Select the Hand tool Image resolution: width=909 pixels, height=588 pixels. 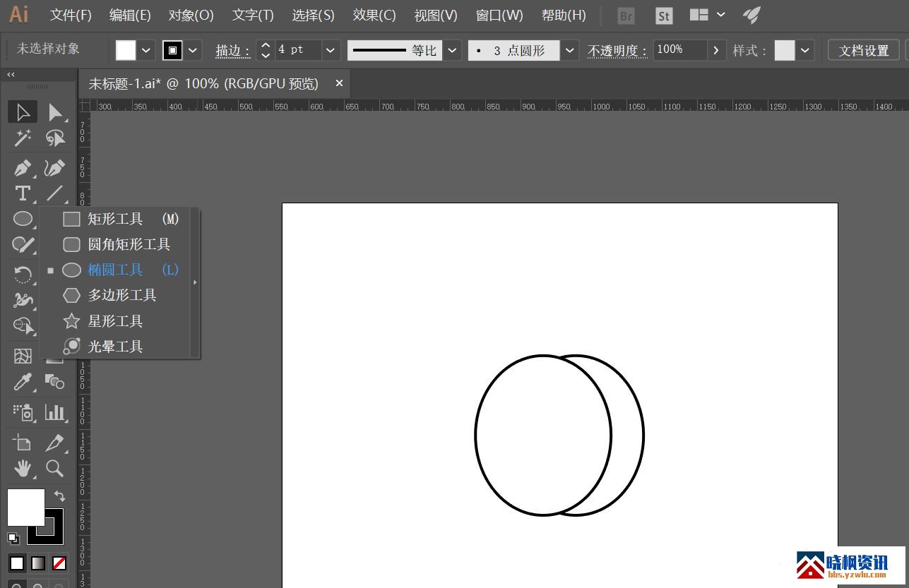[x=23, y=468]
